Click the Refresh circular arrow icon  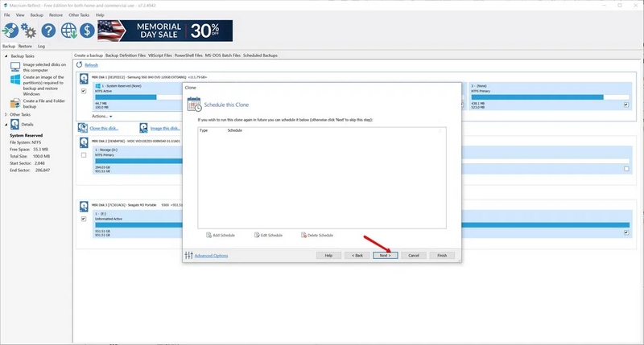79,65
